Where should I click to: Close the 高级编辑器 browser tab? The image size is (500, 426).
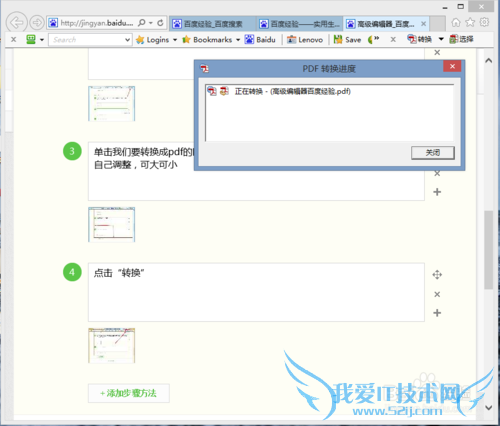click(423, 24)
